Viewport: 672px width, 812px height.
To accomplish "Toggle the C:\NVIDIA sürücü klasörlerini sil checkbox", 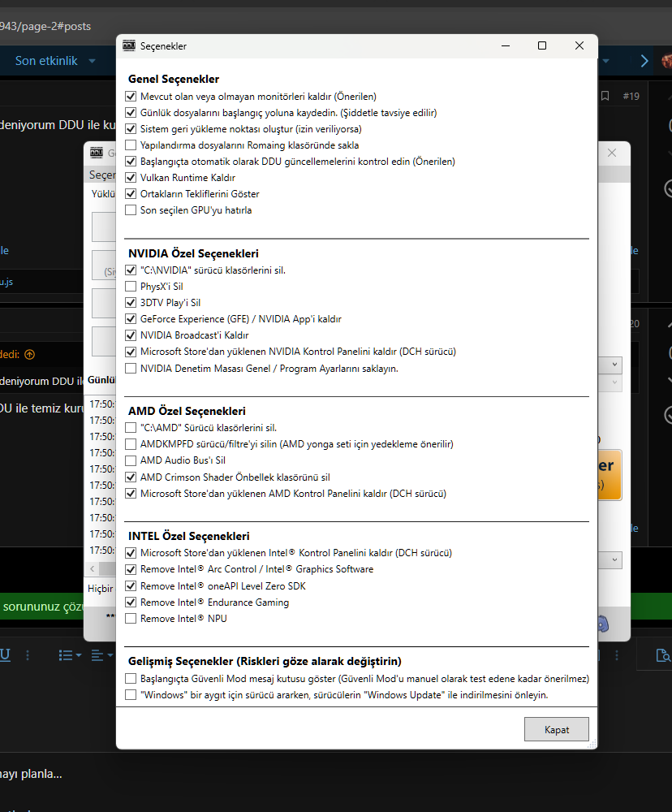I will click(x=131, y=270).
